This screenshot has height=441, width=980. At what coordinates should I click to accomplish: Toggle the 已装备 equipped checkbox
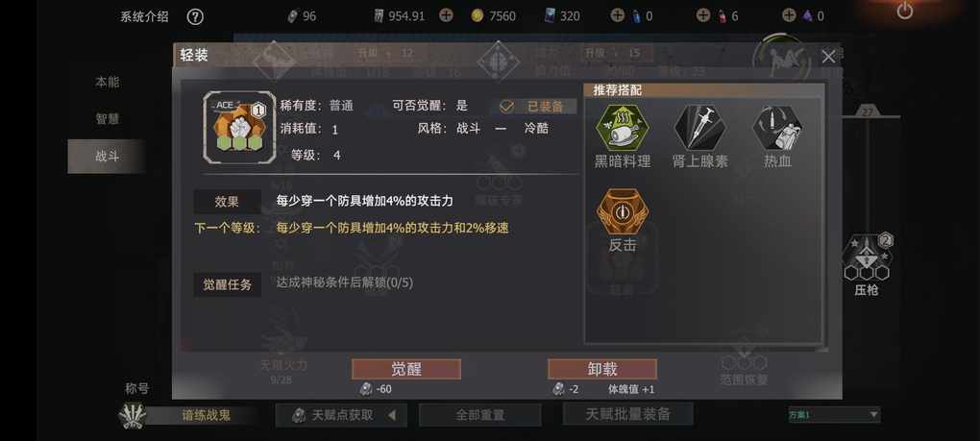point(507,107)
